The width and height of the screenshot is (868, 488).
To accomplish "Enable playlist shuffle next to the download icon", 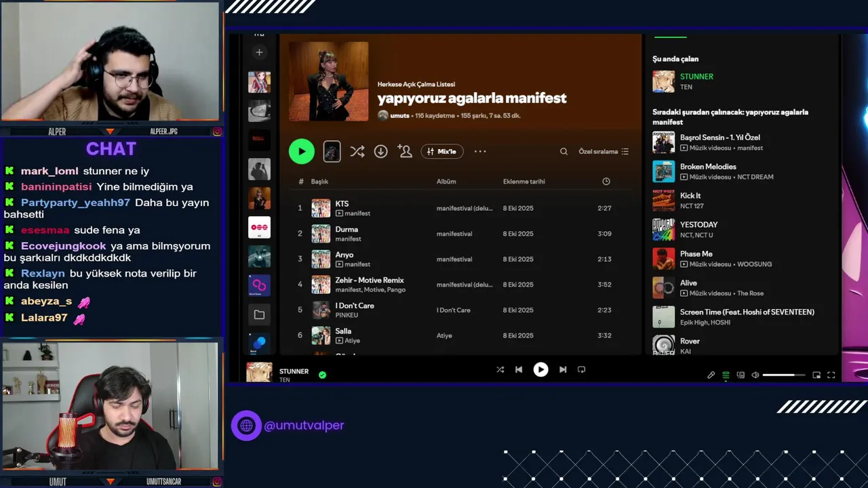I will pos(357,151).
